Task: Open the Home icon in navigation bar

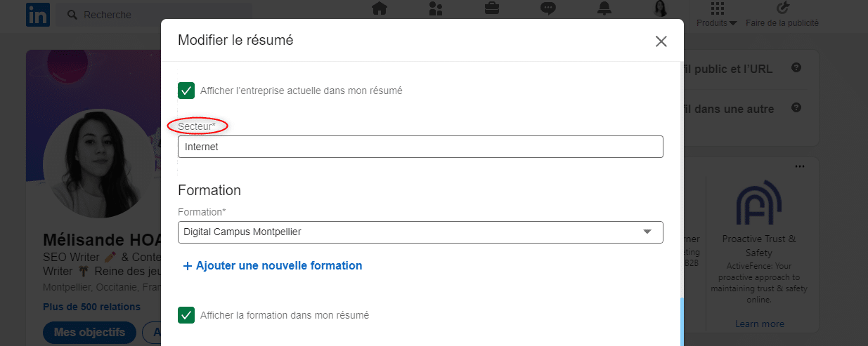Action: click(380, 9)
